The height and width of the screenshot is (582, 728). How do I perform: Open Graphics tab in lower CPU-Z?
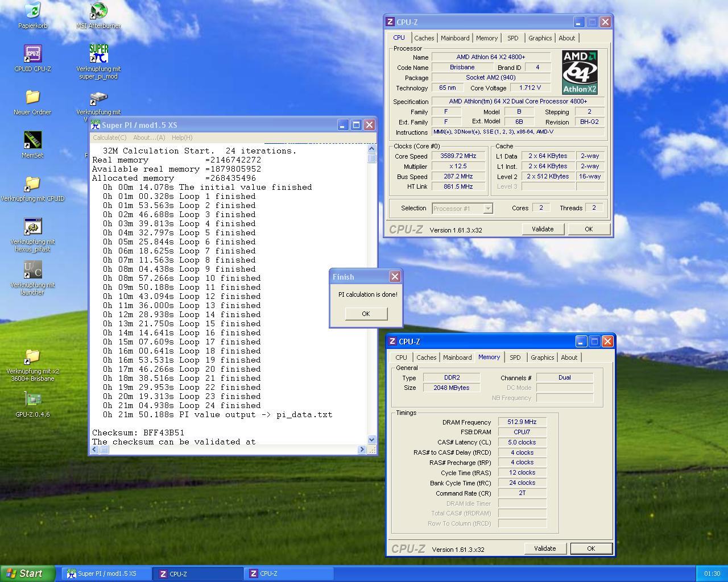tap(543, 357)
